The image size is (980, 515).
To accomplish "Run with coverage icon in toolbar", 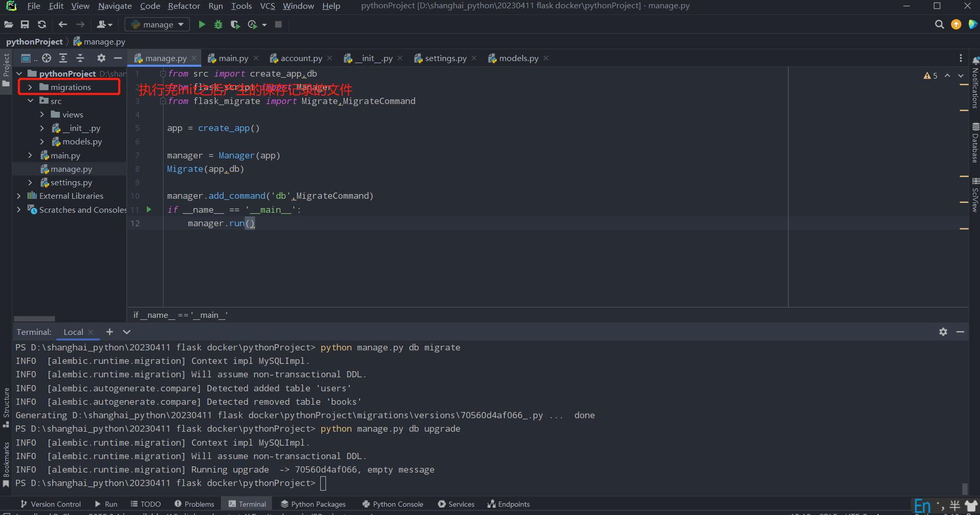I will [235, 24].
